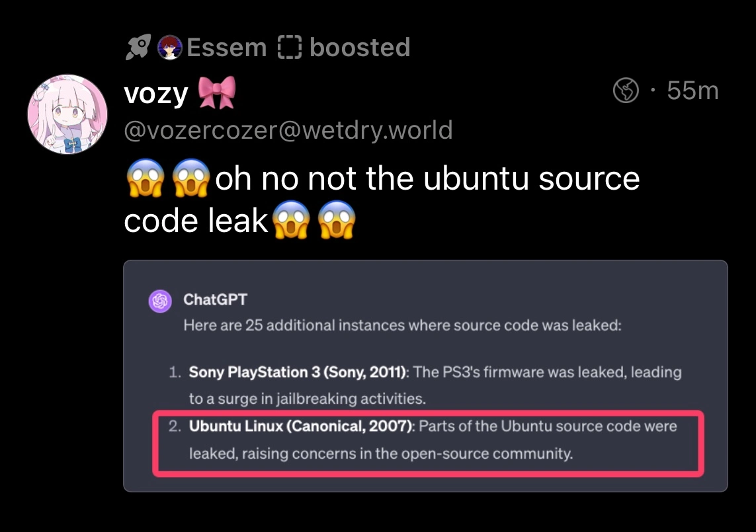
Task: Click the 55m post timestamp
Action: pos(692,91)
